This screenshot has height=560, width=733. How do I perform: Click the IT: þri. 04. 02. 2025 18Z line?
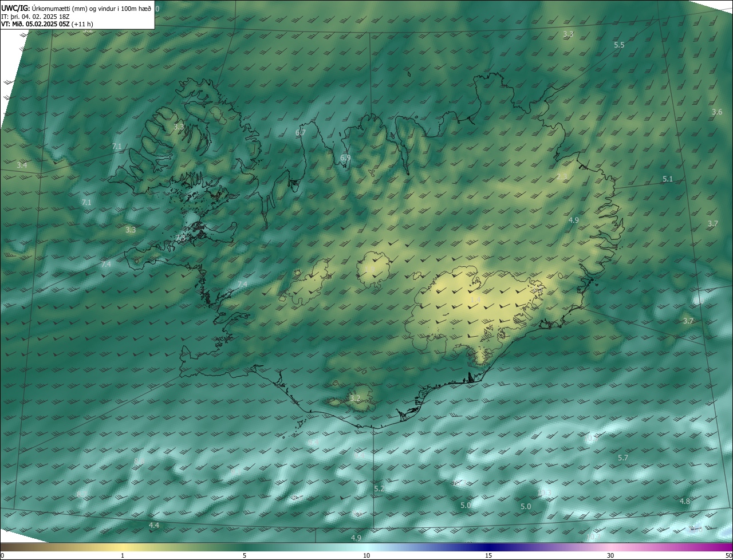[x=36, y=17]
